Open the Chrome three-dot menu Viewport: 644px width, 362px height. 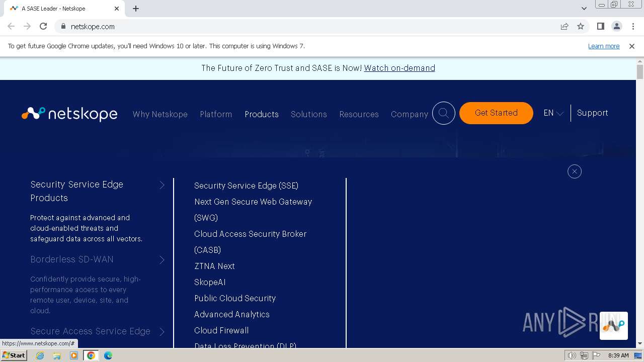point(633,26)
